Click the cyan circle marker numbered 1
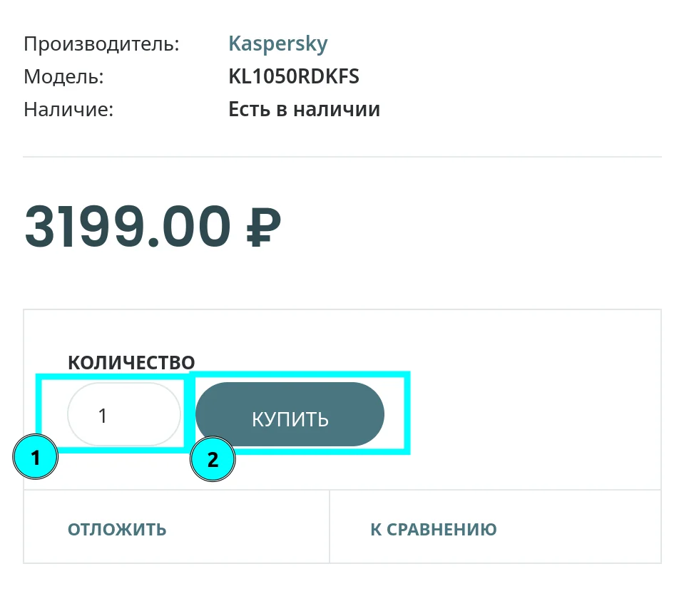694x616 pixels. [x=36, y=458]
